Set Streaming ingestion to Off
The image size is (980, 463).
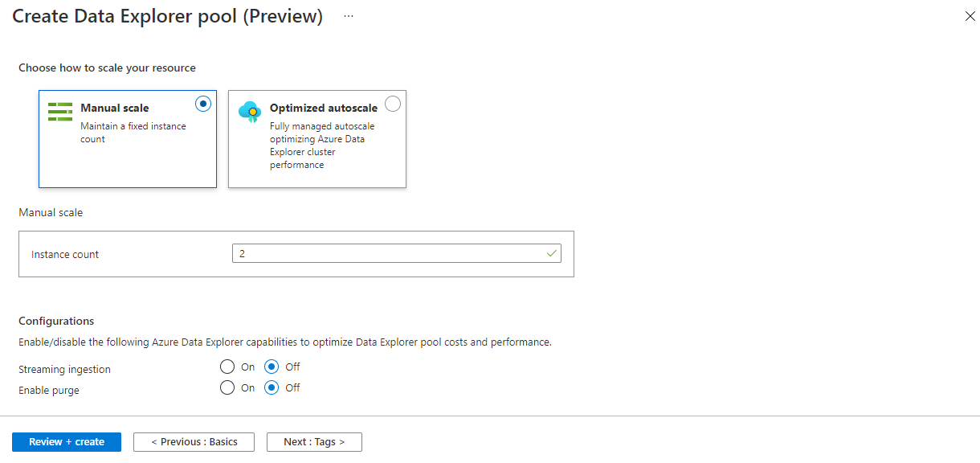pyautogui.click(x=272, y=367)
